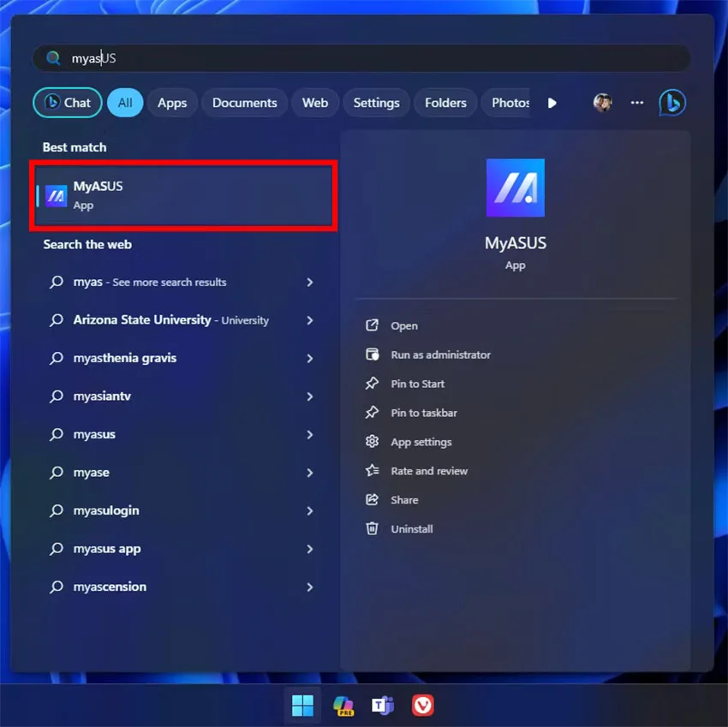The height and width of the screenshot is (727, 728).
Task: Click Run as administrator
Action: [440, 355]
